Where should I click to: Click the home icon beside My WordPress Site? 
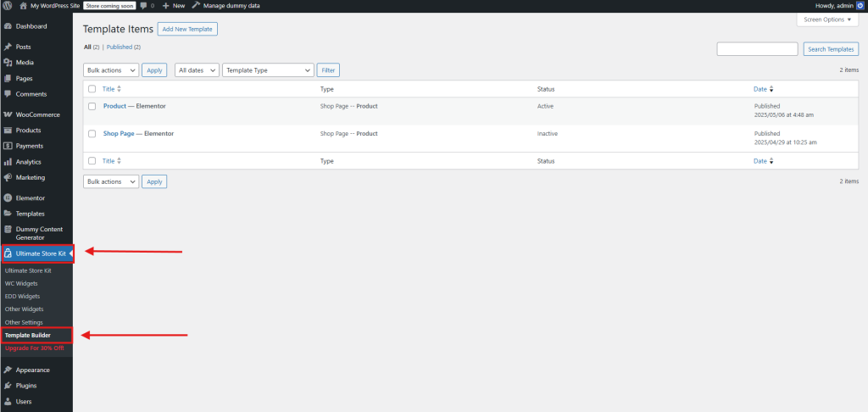pos(23,6)
